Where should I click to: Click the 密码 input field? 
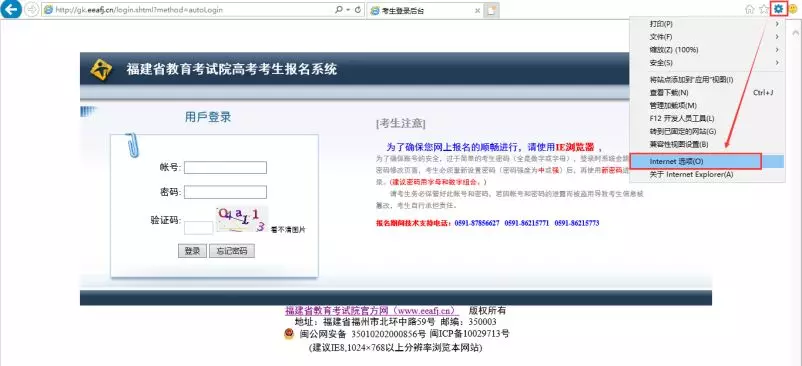point(225,192)
